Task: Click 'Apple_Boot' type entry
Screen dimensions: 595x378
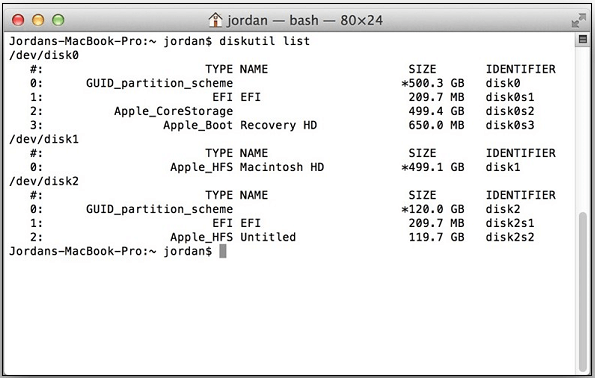Action: 198,125
